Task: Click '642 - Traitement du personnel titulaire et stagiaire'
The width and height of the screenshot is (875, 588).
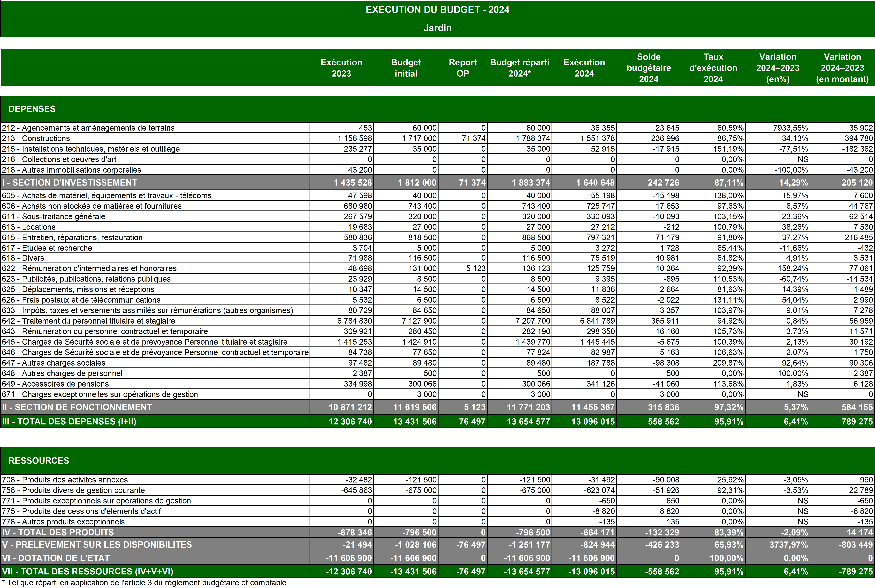Action: (88, 321)
